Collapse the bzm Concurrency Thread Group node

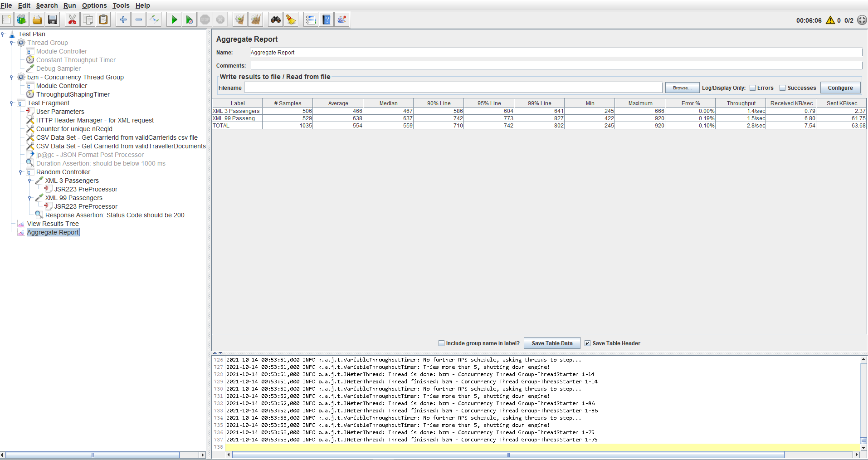click(x=11, y=77)
